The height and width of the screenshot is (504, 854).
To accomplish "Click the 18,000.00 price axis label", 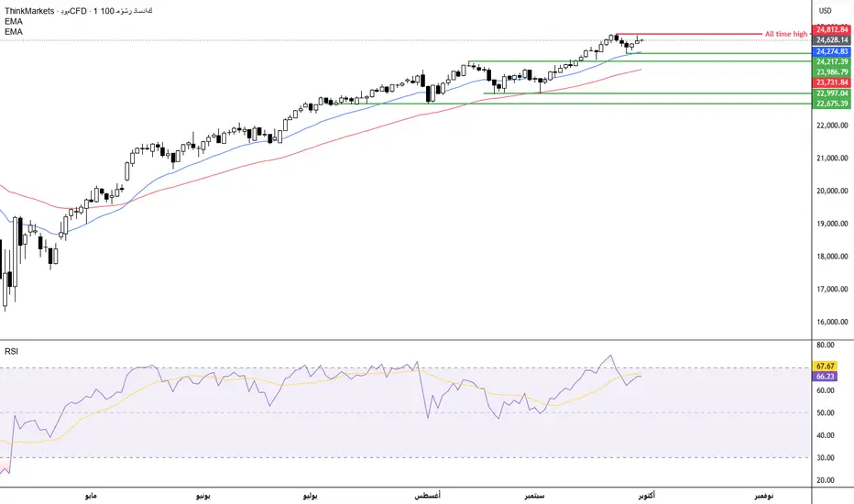I will (x=832, y=256).
